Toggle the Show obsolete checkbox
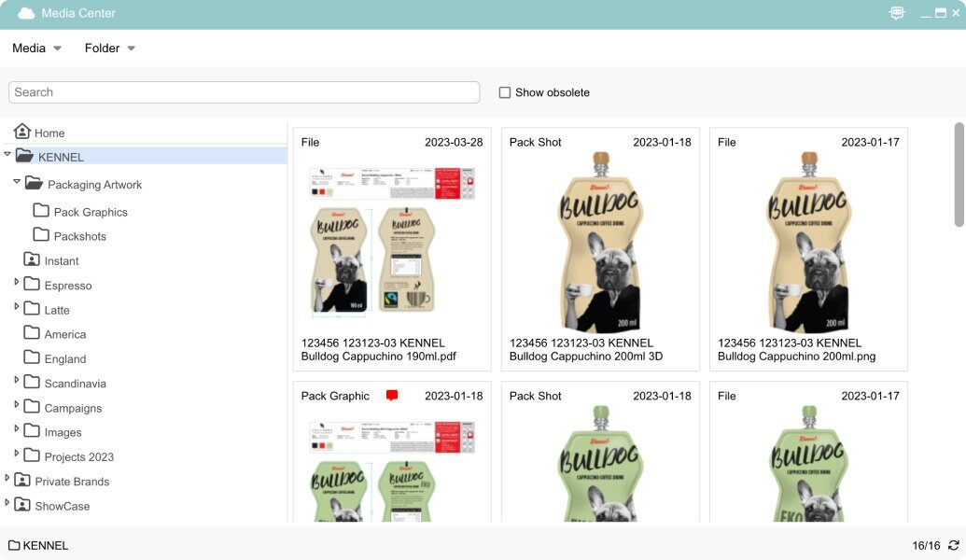Screen dimensions: 966x560 505,92
